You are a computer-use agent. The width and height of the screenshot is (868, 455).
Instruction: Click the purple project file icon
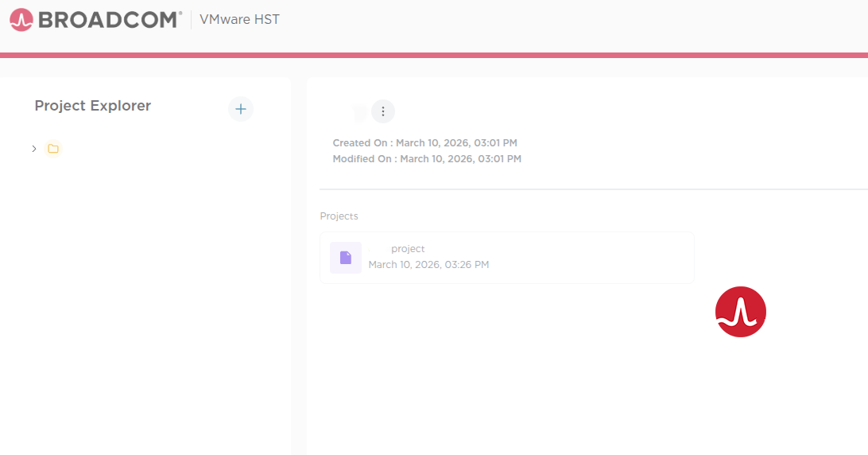coord(346,258)
